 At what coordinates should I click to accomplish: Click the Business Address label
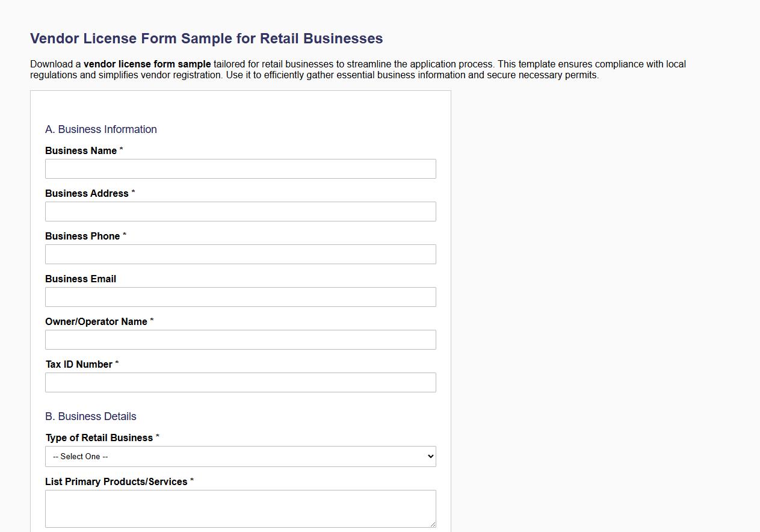(x=86, y=194)
